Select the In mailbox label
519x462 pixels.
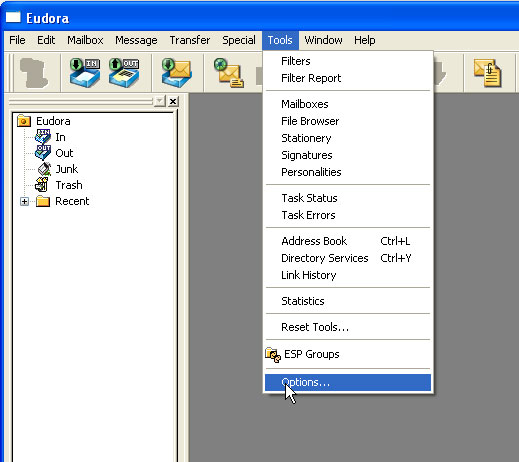(x=60, y=137)
